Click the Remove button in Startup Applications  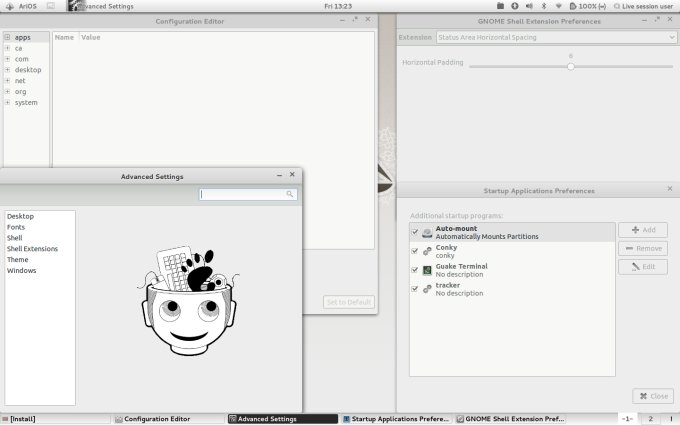point(643,248)
